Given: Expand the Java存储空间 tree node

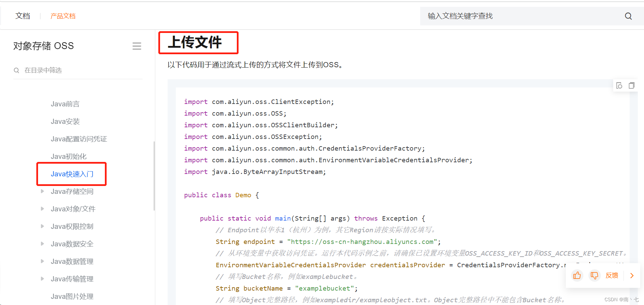Looking at the screenshot, I should [42, 191].
